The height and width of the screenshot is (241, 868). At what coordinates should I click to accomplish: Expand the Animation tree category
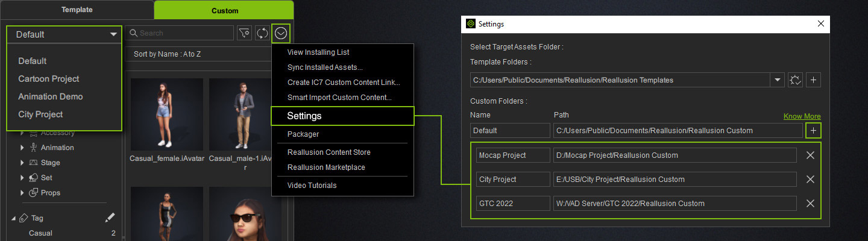tap(22, 148)
